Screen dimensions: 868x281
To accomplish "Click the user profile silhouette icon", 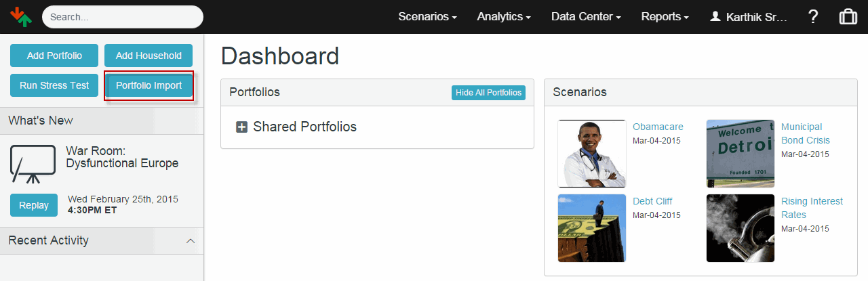I will [715, 17].
